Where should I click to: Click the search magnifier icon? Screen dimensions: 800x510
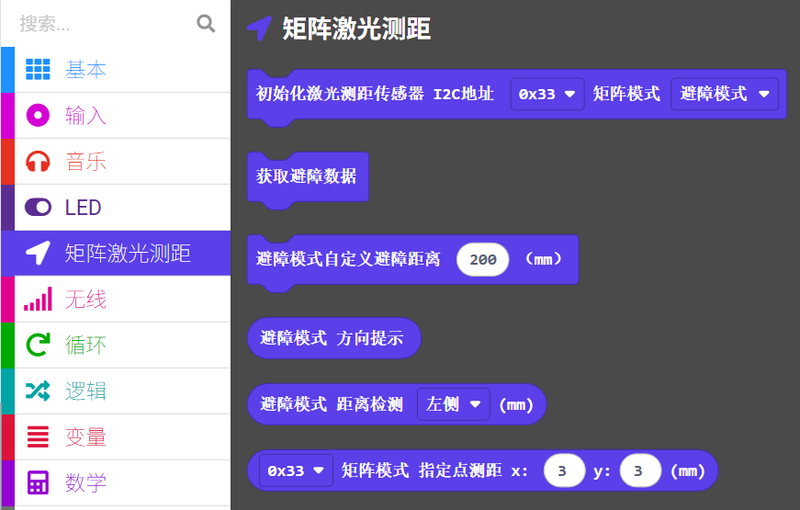coord(206,23)
